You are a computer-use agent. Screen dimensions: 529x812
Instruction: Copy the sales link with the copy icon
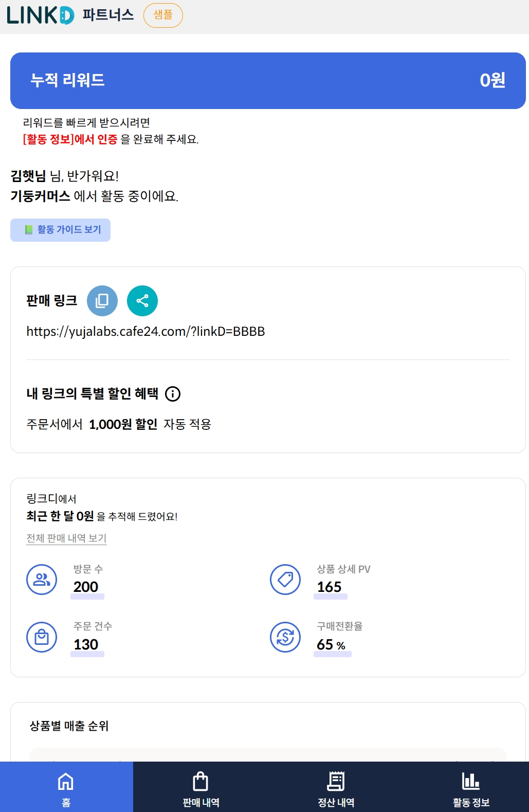[102, 301]
